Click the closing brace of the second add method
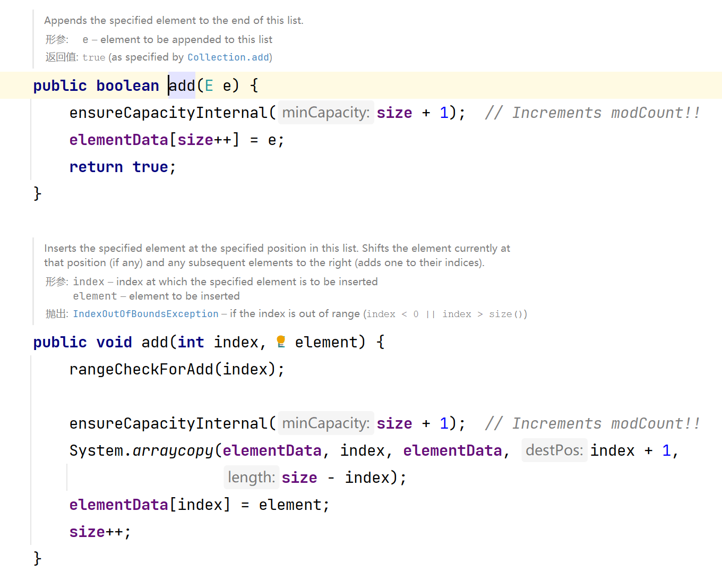The width and height of the screenshot is (722, 588). pos(37,558)
